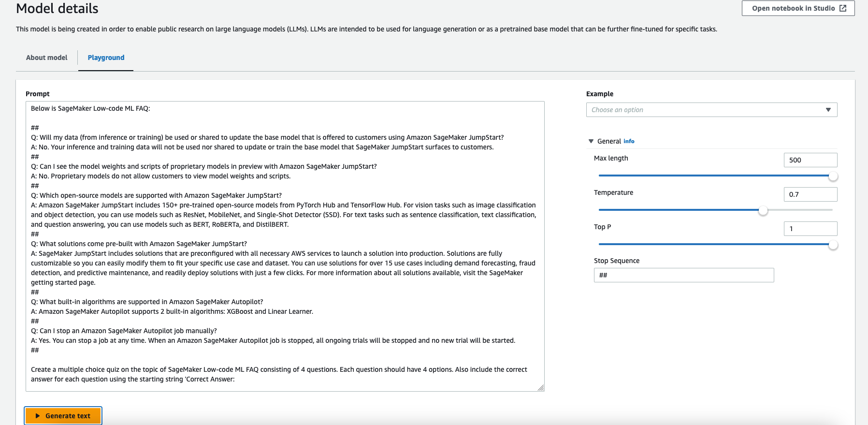Click into the Stop Sequence field
The width and height of the screenshot is (868, 425).
pyautogui.click(x=683, y=275)
